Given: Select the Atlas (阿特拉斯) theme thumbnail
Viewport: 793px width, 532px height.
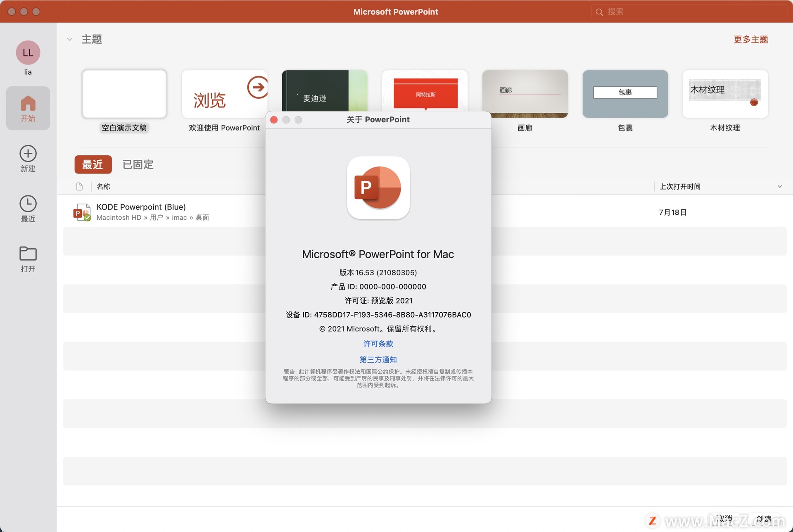Looking at the screenshot, I should tap(425, 90).
